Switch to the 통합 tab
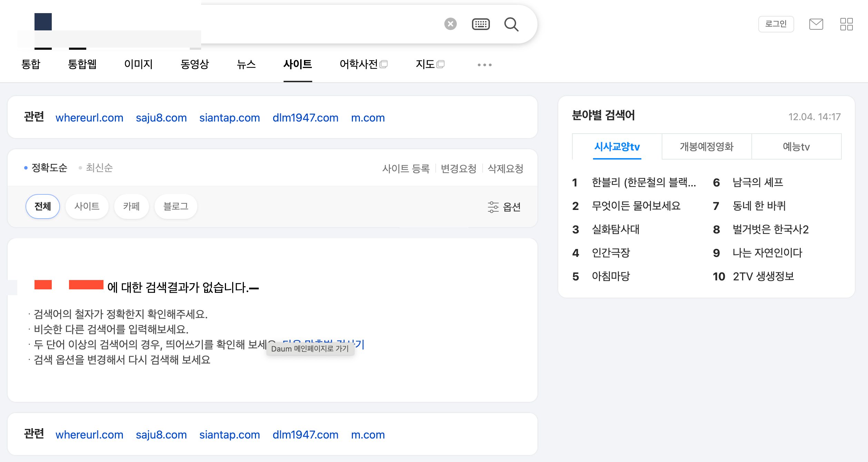 click(x=31, y=64)
